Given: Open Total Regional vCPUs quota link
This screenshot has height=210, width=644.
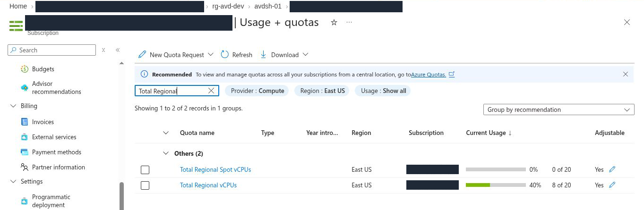Looking at the screenshot, I should [208, 185].
